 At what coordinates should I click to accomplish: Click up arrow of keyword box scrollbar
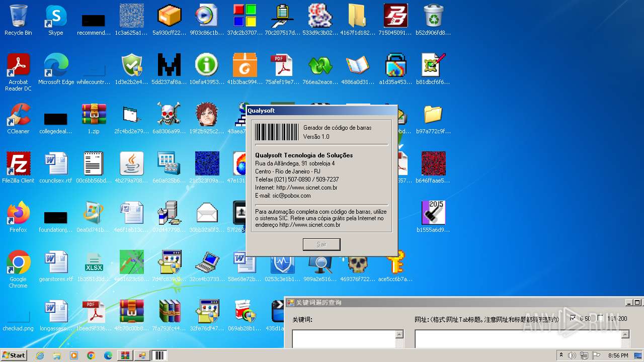(x=399, y=334)
